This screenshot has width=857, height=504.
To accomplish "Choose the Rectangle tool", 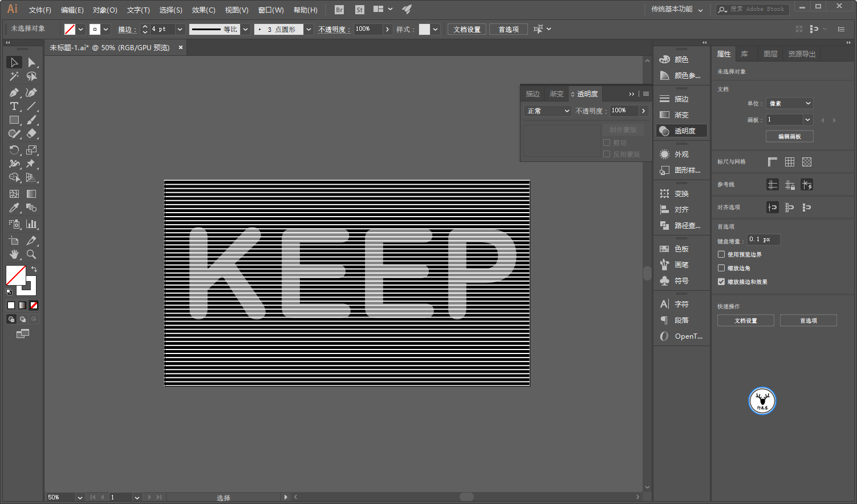I will [14, 120].
